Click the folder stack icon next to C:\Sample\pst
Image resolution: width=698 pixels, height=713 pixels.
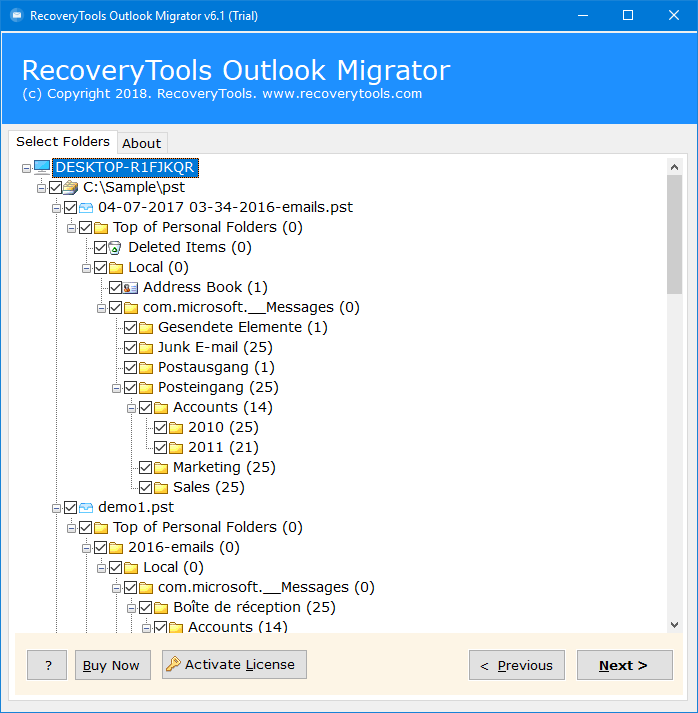coord(70,187)
